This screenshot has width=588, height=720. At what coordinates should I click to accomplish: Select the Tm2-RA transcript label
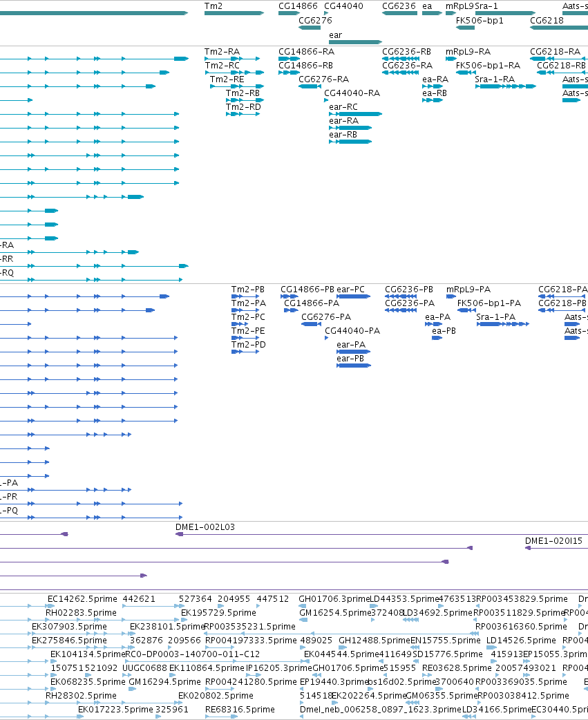tap(222, 51)
